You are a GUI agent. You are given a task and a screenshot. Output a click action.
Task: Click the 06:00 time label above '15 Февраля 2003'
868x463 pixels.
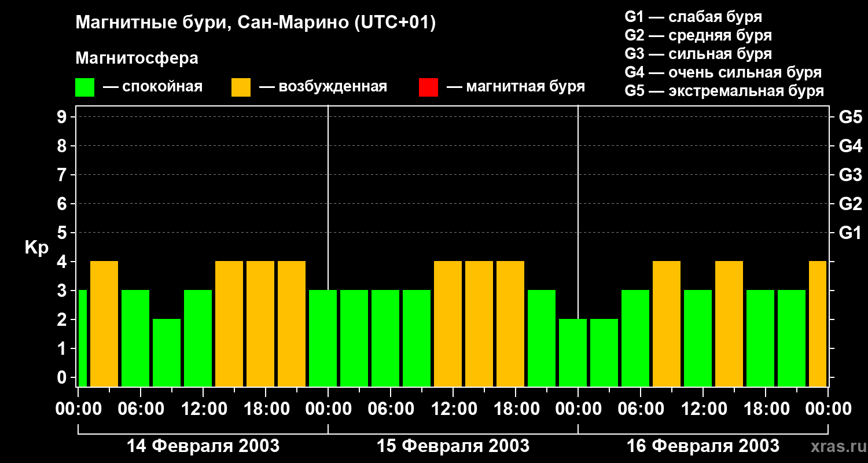pyautogui.click(x=391, y=409)
